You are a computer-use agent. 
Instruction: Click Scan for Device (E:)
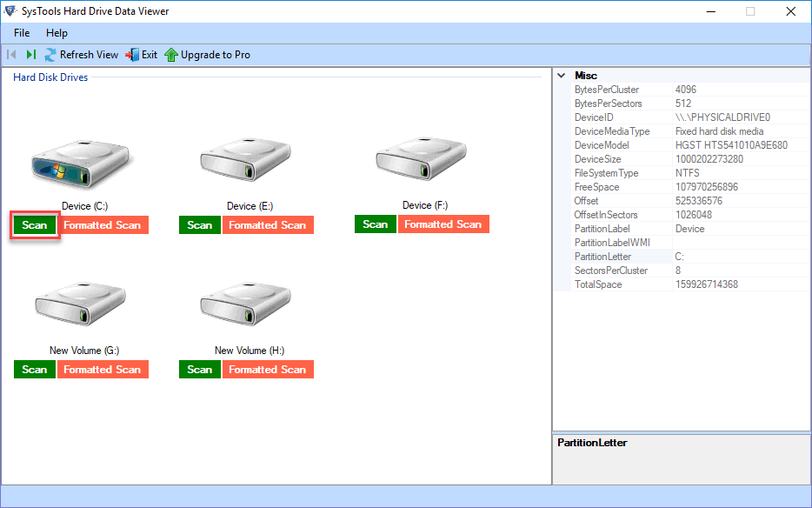pos(200,225)
